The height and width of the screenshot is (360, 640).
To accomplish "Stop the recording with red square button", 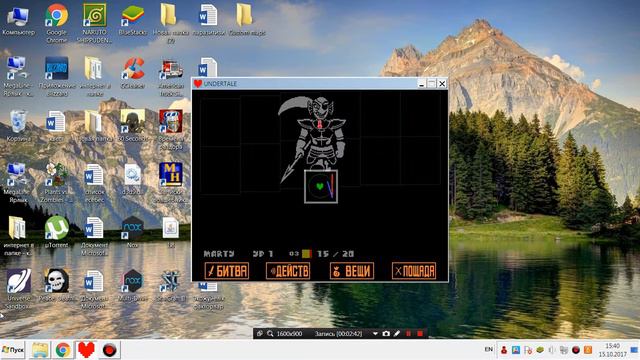I will click(x=420, y=333).
